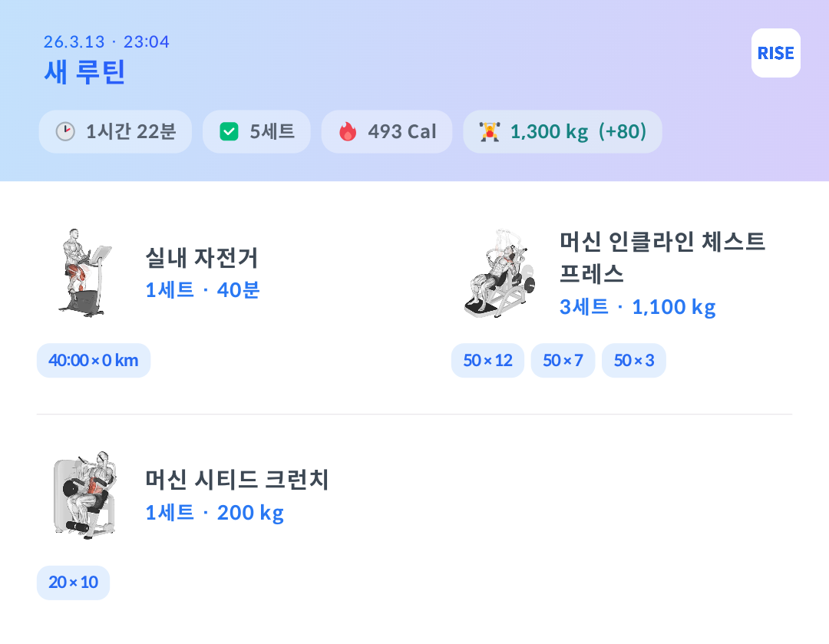The width and height of the screenshot is (829, 644).
Task: Click the weightlifter total volume icon
Action: [489, 132]
